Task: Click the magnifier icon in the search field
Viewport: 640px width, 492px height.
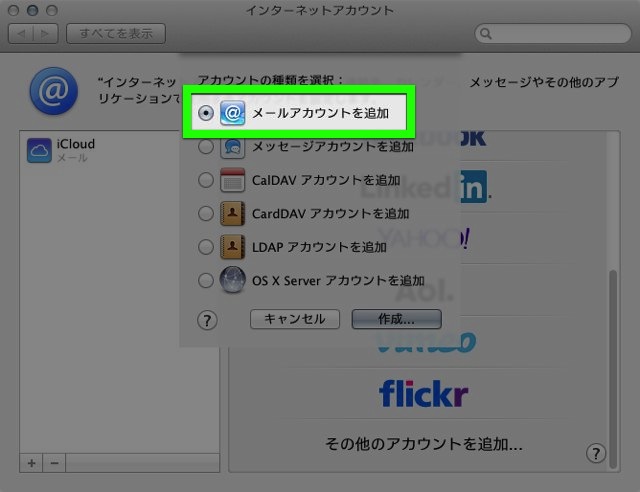Action: pos(486,33)
